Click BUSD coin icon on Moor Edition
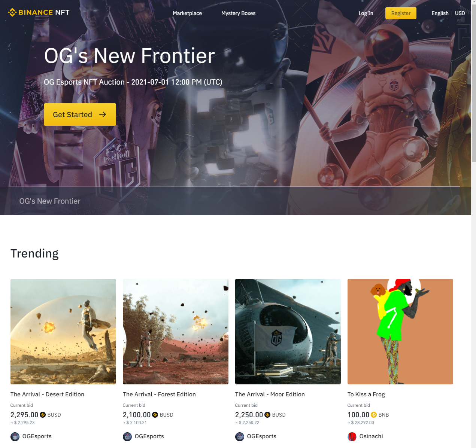The width and height of the screenshot is (476, 448). pos(267,415)
